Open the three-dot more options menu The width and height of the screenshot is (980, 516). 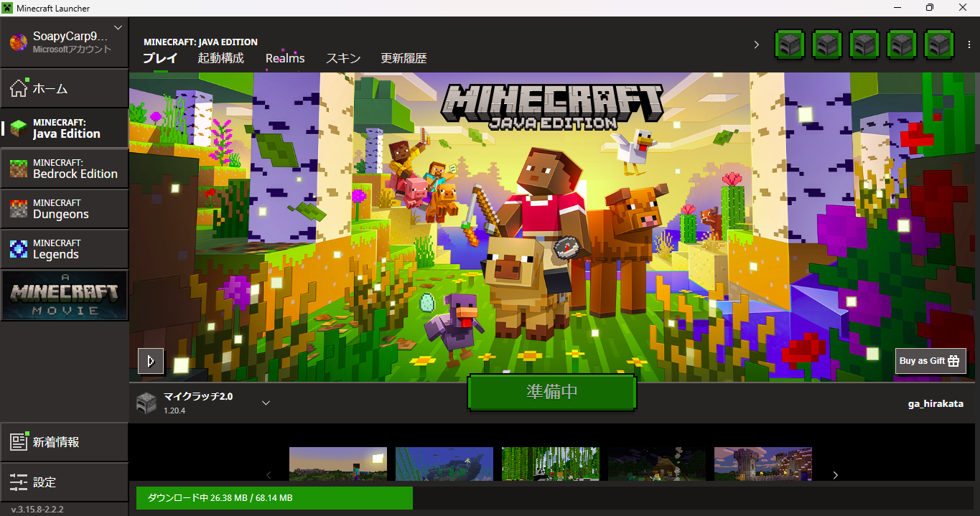coord(969,44)
